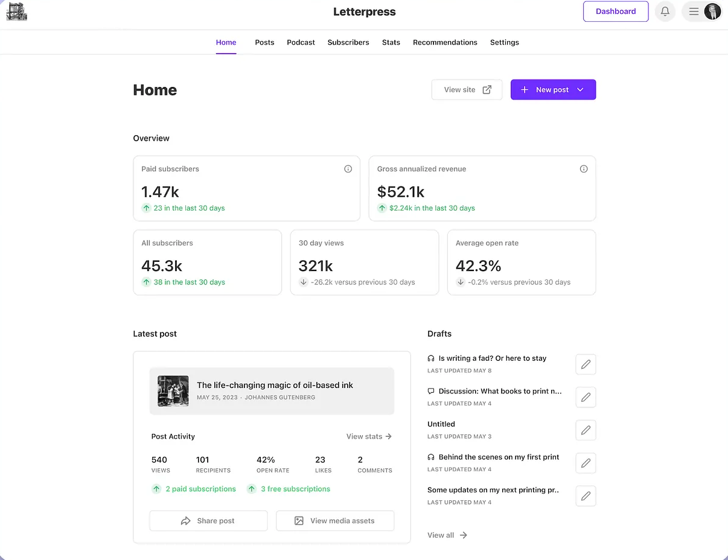Image resolution: width=728 pixels, height=560 pixels.
Task: Click the 101 recipients count
Action: (x=202, y=460)
